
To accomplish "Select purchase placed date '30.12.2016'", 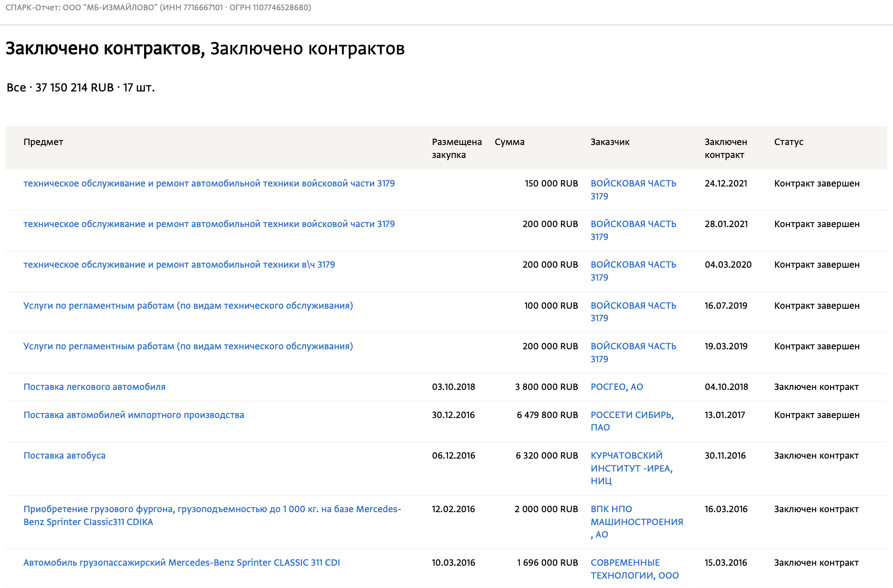I will coord(454,415).
